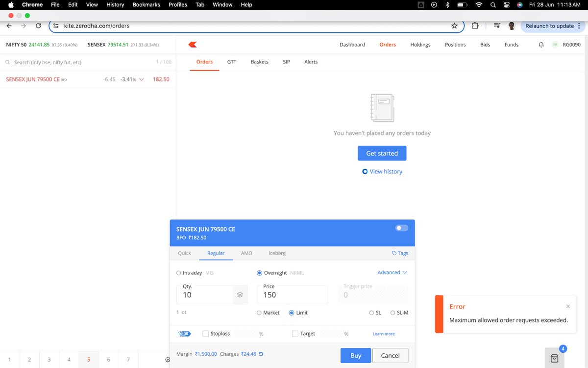Refresh the charges amount
588x368 pixels.
coord(261,354)
